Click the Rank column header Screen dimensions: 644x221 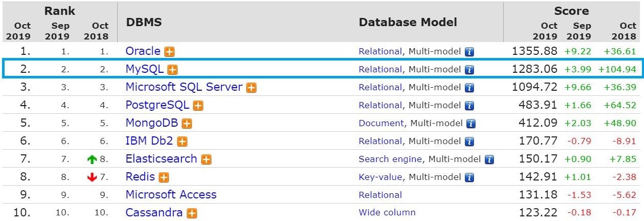tap(60, 11)
